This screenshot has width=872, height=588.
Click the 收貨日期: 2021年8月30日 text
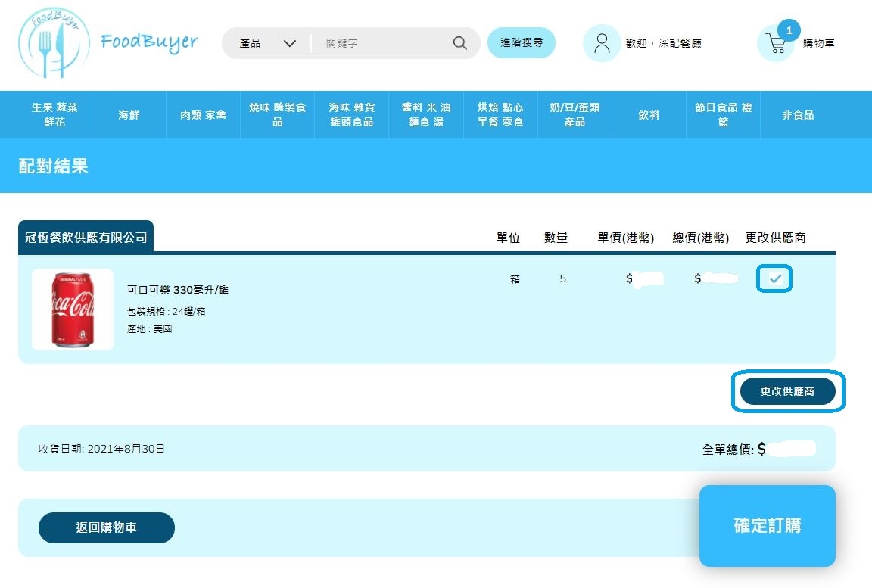click(101, 449)
